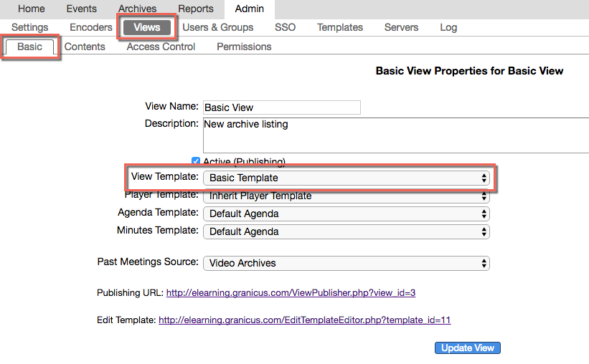This screenshot has height=364, width=589.
Task: Open the Past Meetings Source dropdown
Action: (x=347, y=263)
